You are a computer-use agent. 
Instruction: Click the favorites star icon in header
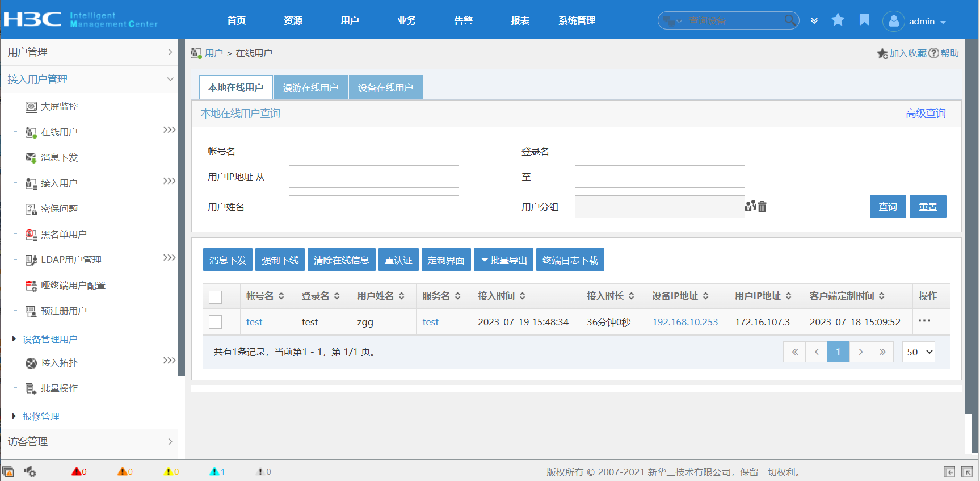click(x=838, y=20)
